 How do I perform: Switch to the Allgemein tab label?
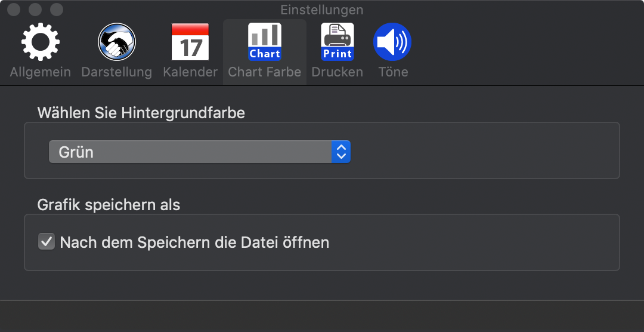pos(41,72)
